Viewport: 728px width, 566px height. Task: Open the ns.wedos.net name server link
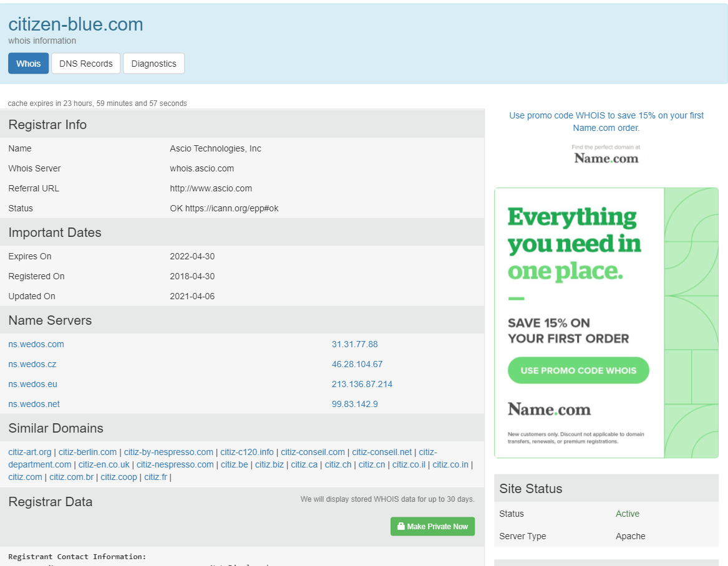(x=34, y=404)
